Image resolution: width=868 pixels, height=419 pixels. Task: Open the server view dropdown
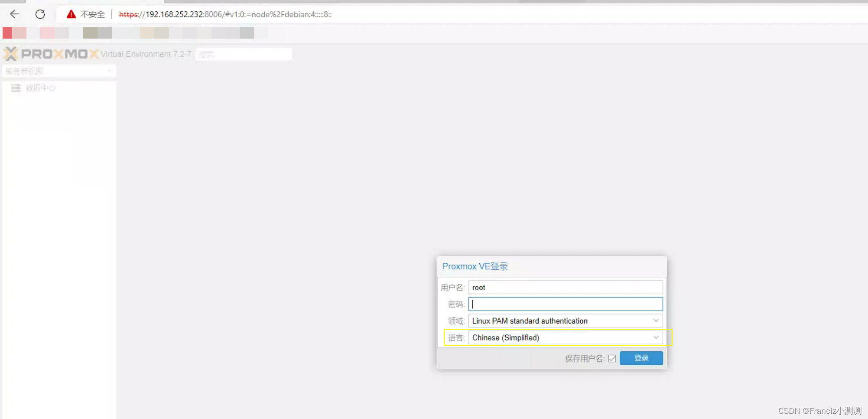pos(59,71)
